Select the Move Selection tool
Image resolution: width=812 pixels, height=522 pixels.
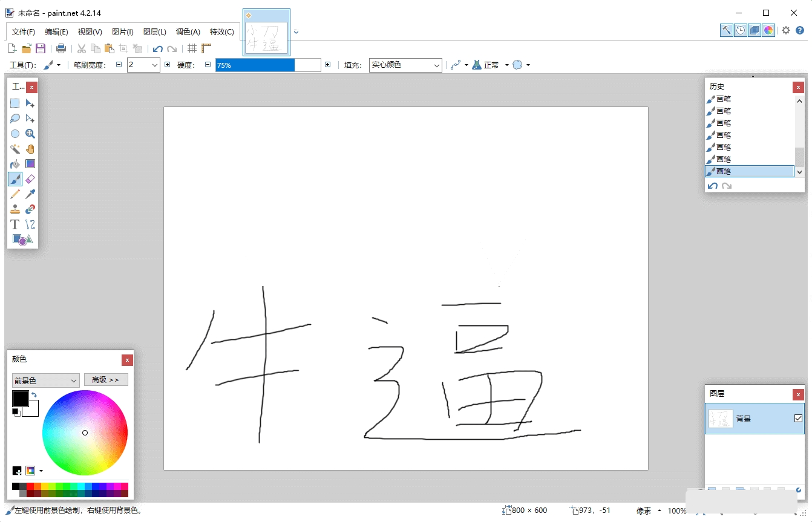pos(30,119)
